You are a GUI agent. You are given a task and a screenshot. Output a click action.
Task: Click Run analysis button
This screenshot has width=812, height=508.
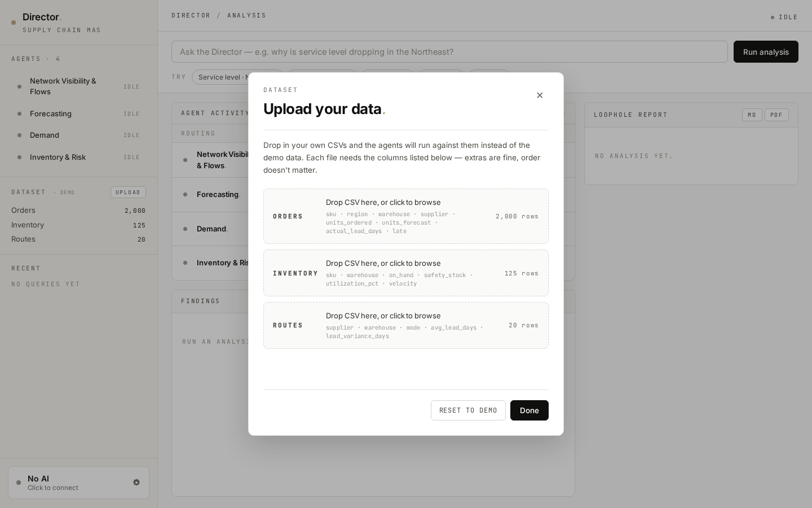pyautogui.click(x=766, y=52)
